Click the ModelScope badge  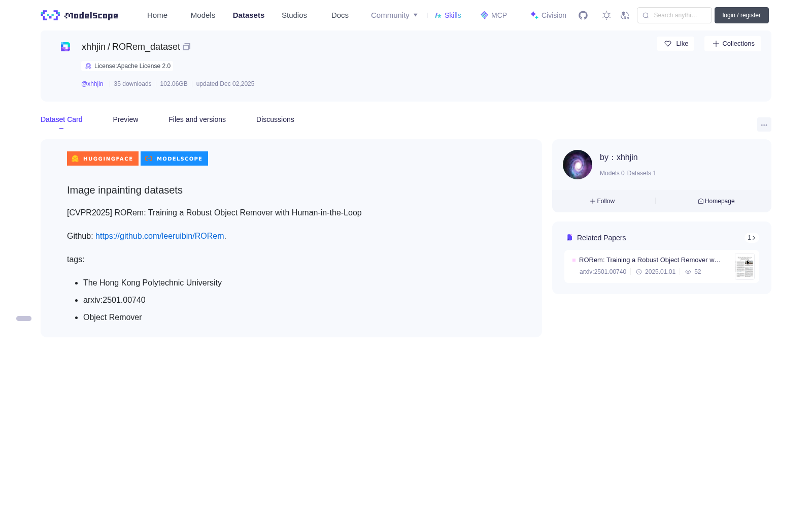174,158
